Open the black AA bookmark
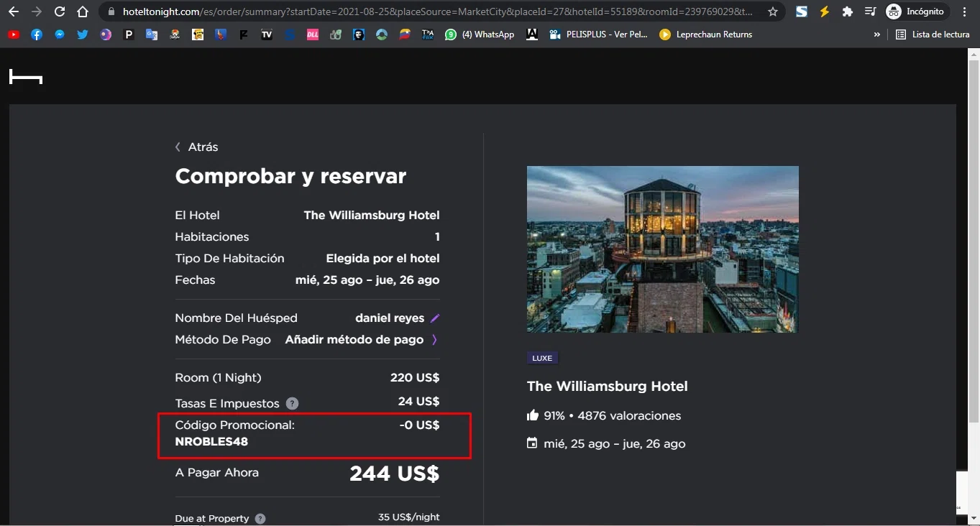Viewport: 980px width, 526px height. (x=532, y=34)
